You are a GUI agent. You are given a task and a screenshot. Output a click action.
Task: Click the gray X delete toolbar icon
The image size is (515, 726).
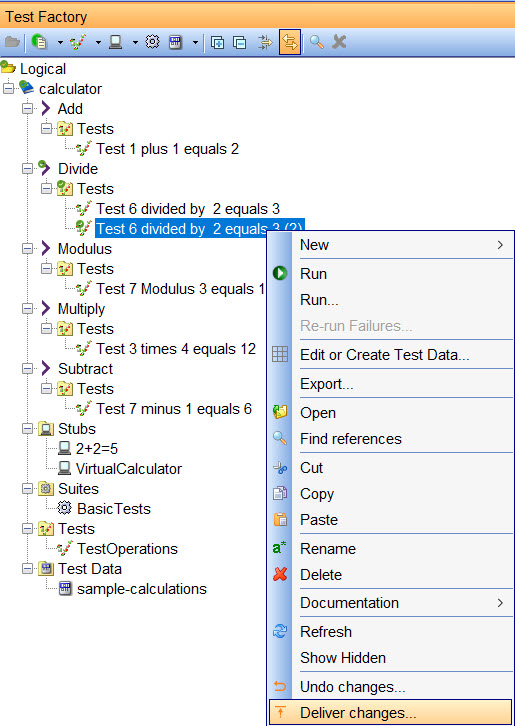(339, 42)
